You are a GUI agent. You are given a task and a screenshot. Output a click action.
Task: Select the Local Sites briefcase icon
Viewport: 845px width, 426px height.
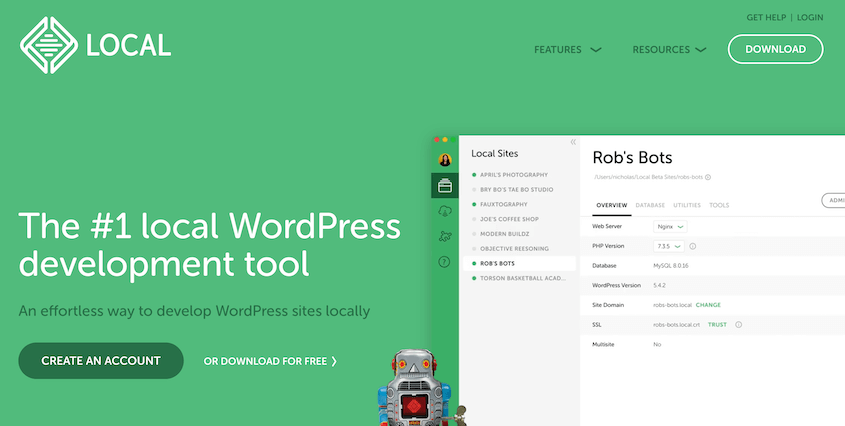[x=445, y=186]
